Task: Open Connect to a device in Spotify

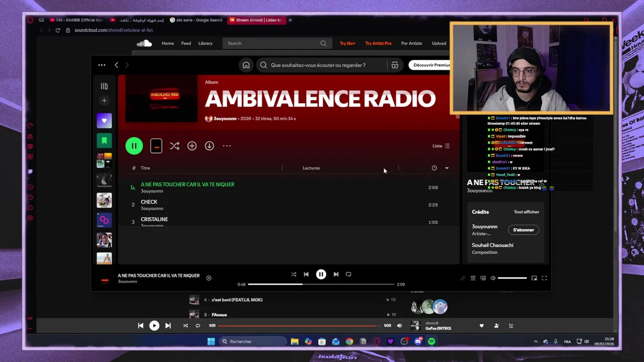Action: click(483, 278)
